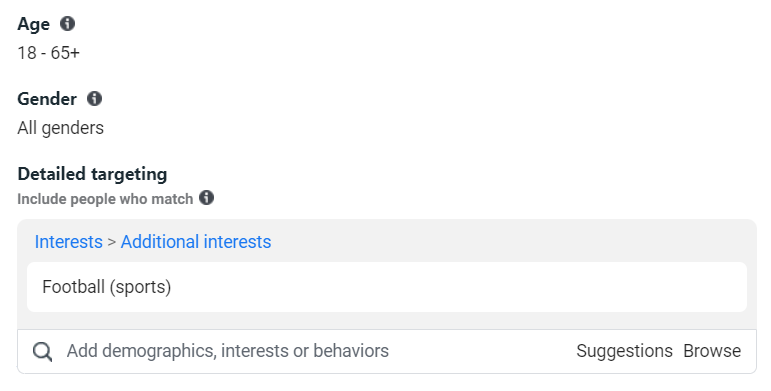
Task: Click the info icon next to Age
Action: 67,24
